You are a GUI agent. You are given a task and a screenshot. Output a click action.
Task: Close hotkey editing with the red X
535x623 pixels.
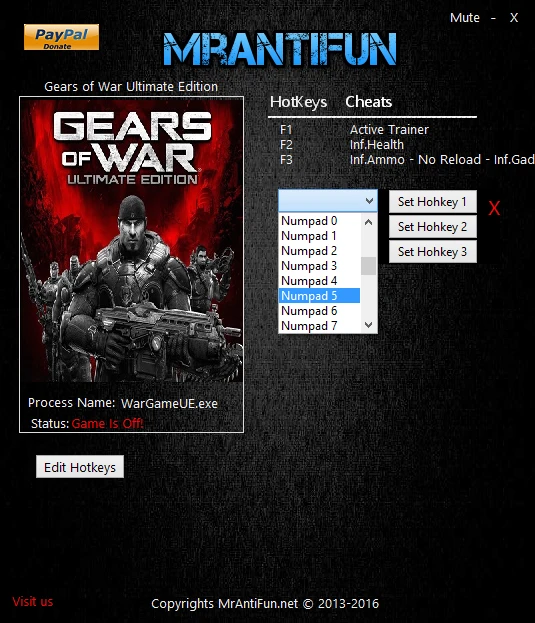[494, 208]
